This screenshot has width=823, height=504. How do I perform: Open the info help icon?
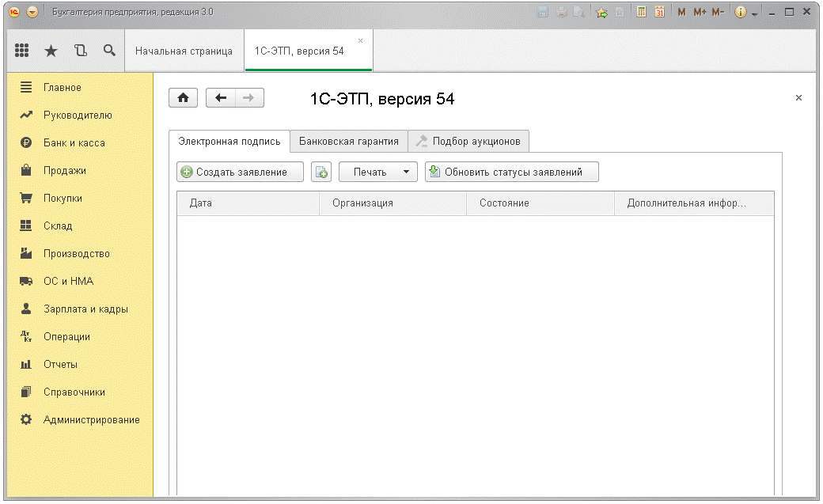(740, 12)
